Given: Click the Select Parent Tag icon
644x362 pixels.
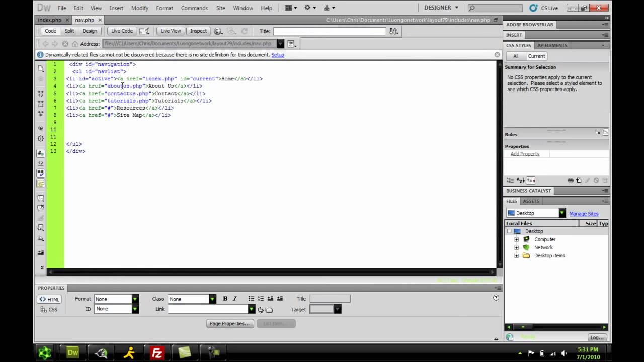Looking at the screenshot, I should pyautogui.click(x=41, y=128).
